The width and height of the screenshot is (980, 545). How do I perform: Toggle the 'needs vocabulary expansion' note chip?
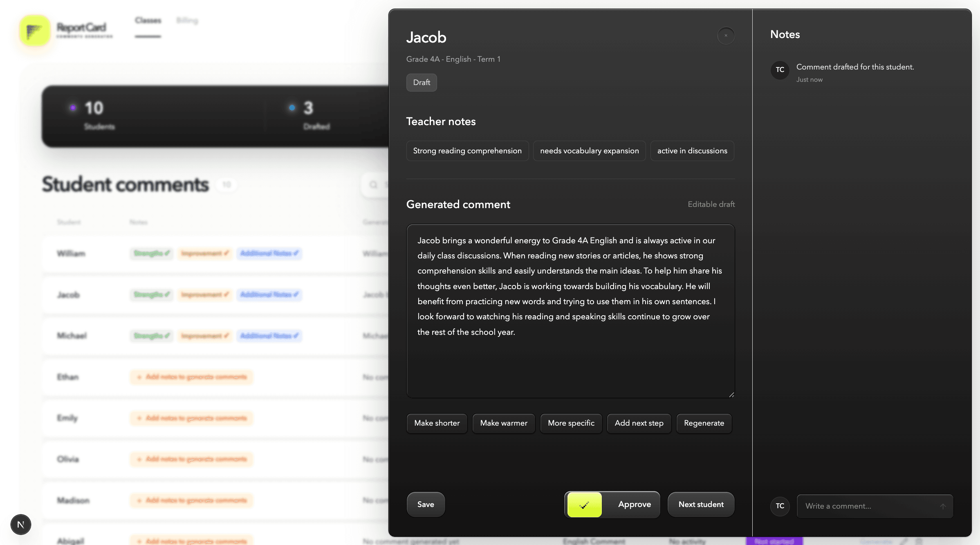coord(589,150)
